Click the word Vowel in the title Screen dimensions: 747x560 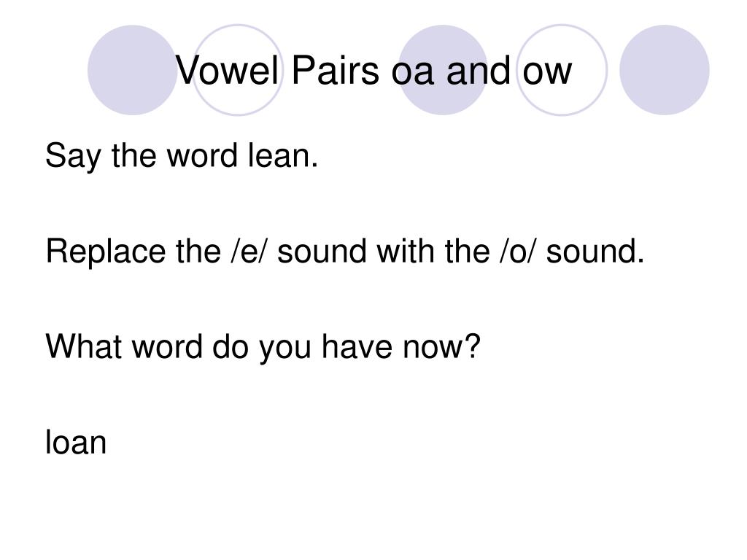pos(228,71)
